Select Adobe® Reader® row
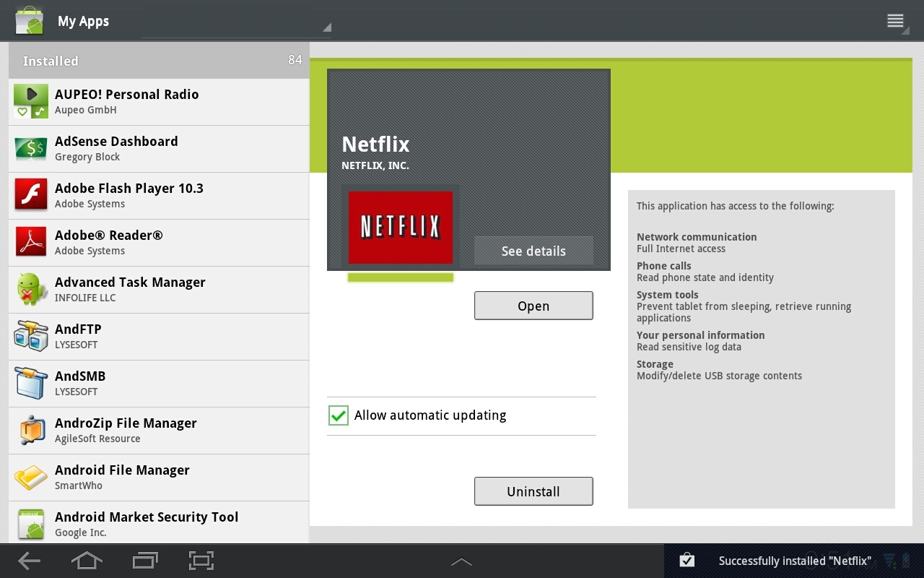 tap(159, 243)
